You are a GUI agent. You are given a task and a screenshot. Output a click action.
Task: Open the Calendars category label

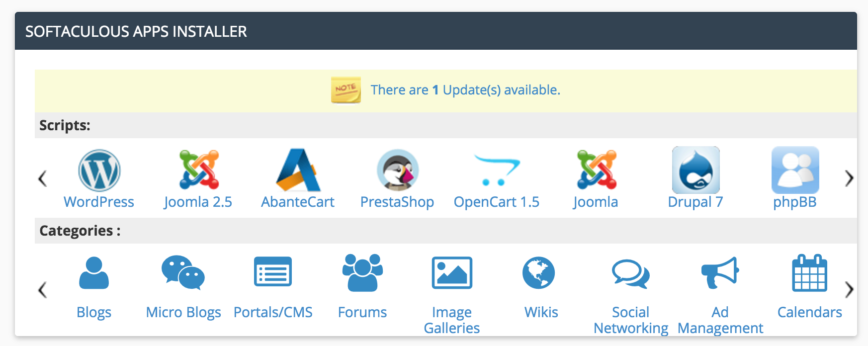810,312
